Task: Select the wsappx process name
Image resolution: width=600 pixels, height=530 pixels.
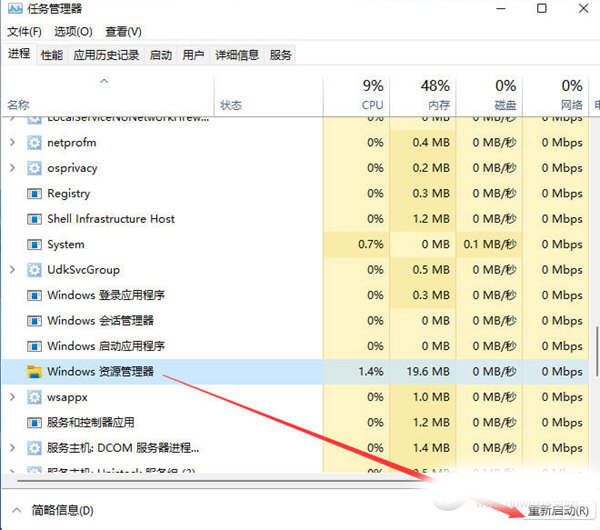Action: 67,398
